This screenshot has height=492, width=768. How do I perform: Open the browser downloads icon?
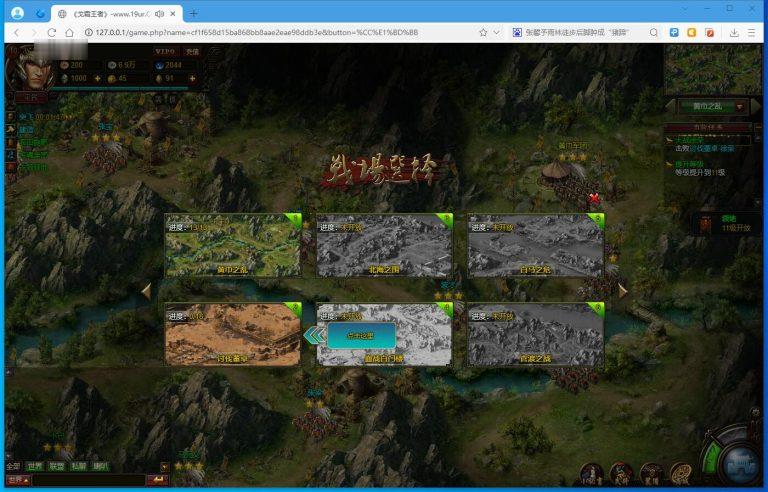coord(734,32)
